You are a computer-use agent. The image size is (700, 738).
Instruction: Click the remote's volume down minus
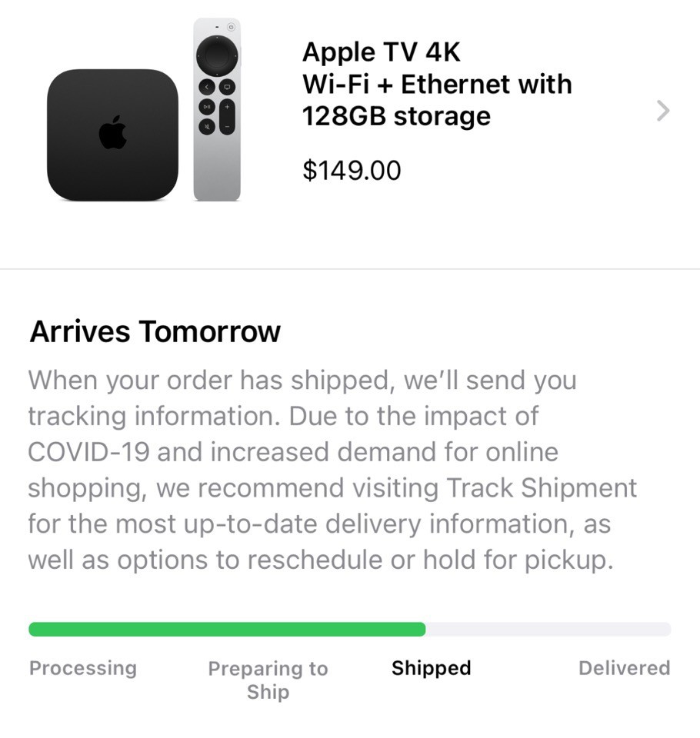point(227,127)
